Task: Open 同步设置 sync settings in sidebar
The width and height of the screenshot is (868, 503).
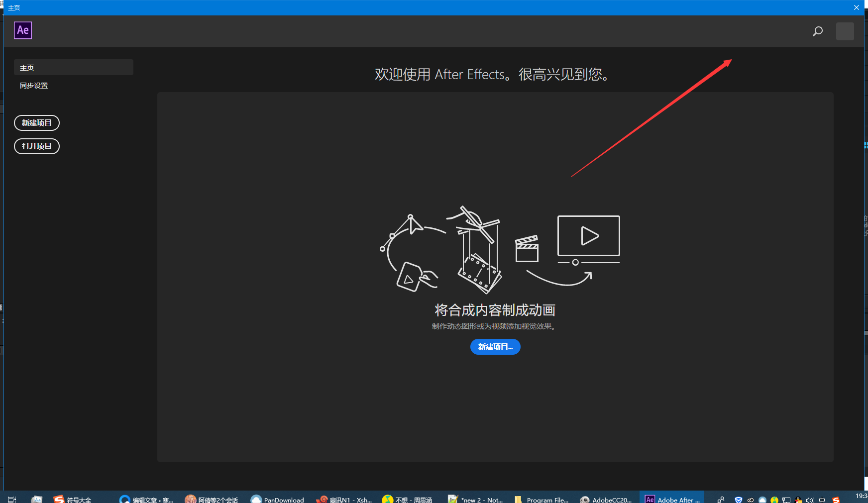Action: click(x=34, y=86)
